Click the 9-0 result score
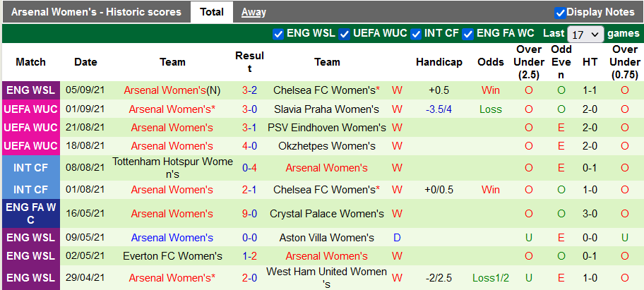 249,214
